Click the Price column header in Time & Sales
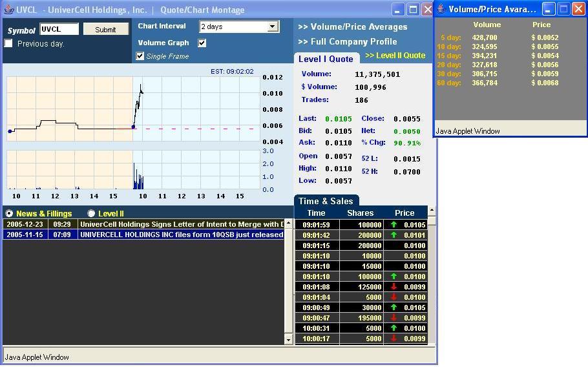Screen dimensions: 588x367 [404, 213]
